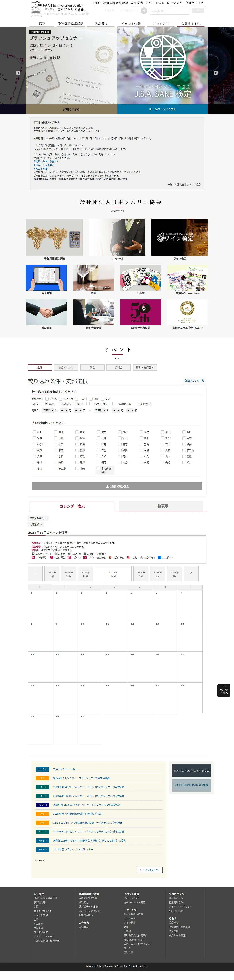The image size is (234, 980).
Task: Open the start date month dropdown
Action: (x=64, y=410)
